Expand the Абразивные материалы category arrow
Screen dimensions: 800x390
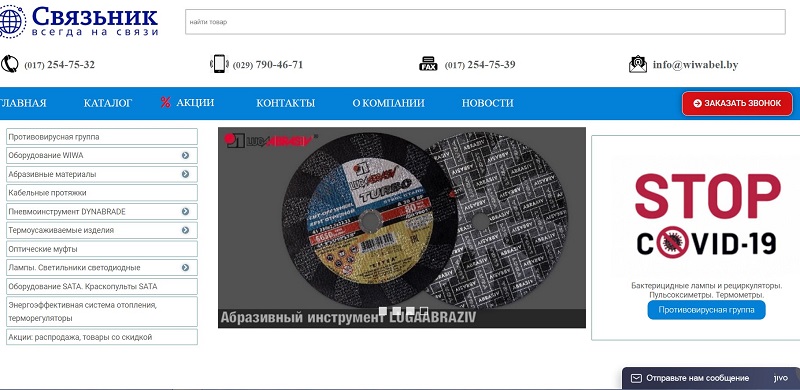[185, 174]
